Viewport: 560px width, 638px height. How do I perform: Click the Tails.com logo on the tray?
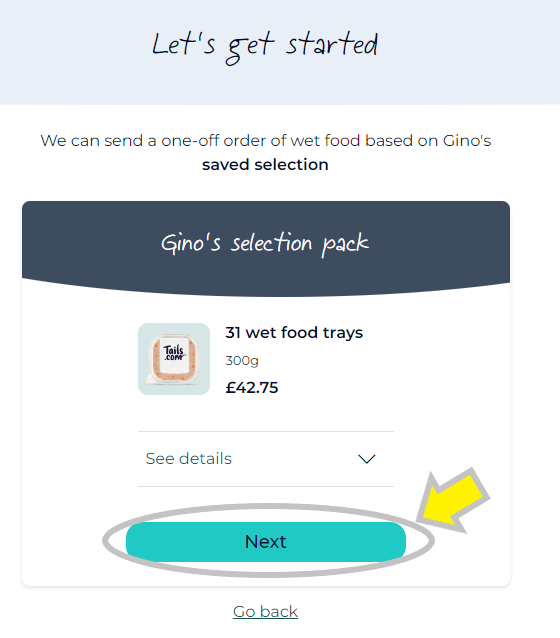point(174,352)
